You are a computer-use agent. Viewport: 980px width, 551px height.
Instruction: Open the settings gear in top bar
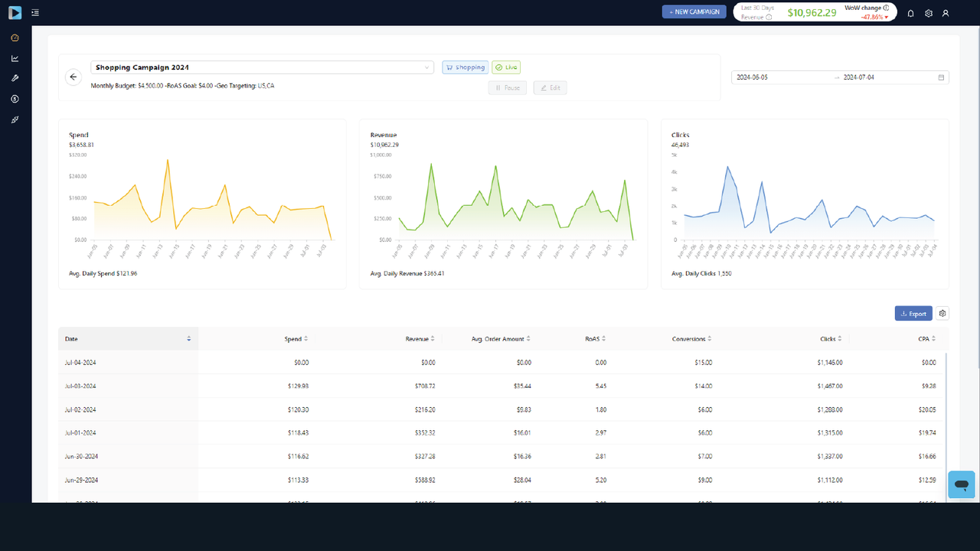pyautogui.click(x=929, y=13)
